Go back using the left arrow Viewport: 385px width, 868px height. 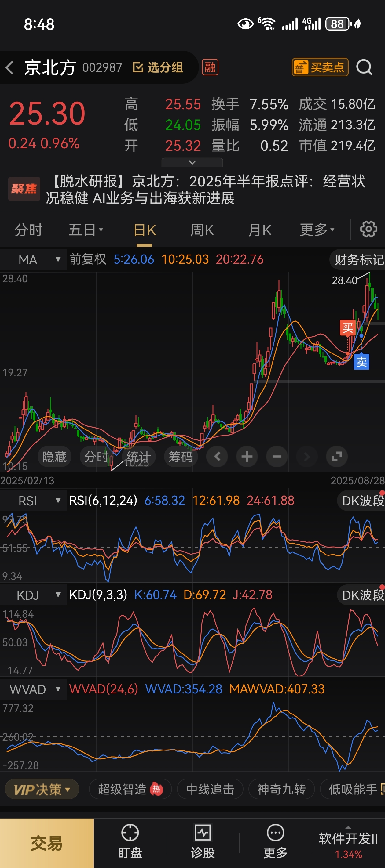10,67
